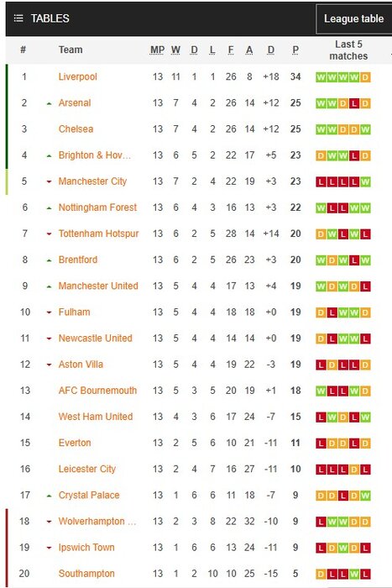Image resolution: width=392 pixels, height=588 pixels.
Task: Open the hamburger menu beside TABLES
Action: coord(18,18)
